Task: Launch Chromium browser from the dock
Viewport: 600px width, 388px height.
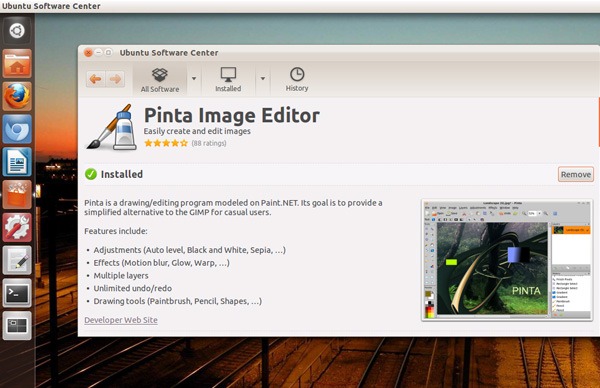Action: (x=17, y=129)
